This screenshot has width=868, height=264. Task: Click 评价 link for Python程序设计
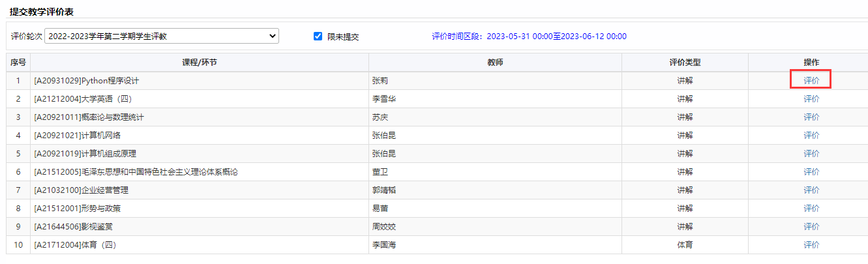point(811,81)
